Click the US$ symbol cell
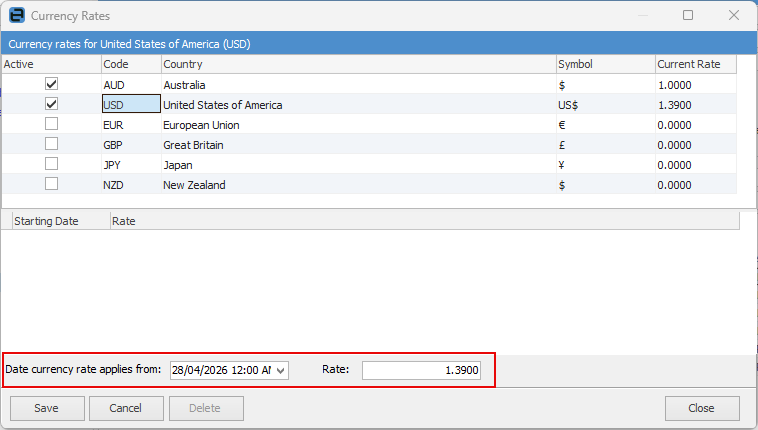 606,105
